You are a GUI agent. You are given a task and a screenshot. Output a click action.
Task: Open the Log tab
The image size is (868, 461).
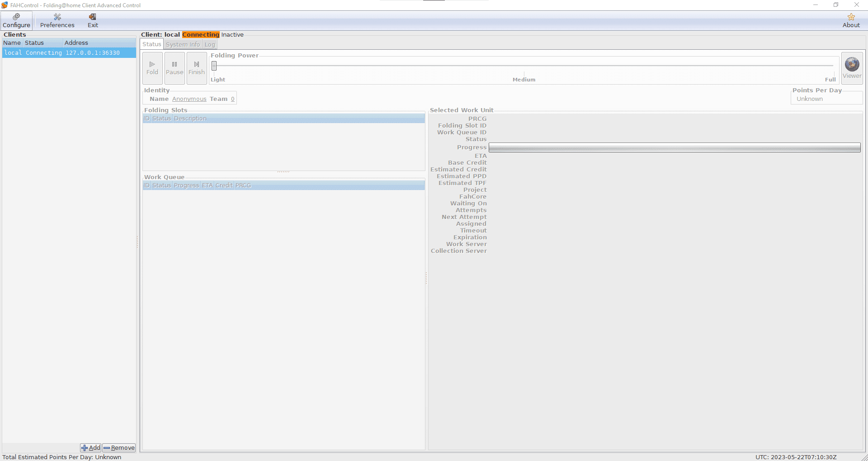210,45
